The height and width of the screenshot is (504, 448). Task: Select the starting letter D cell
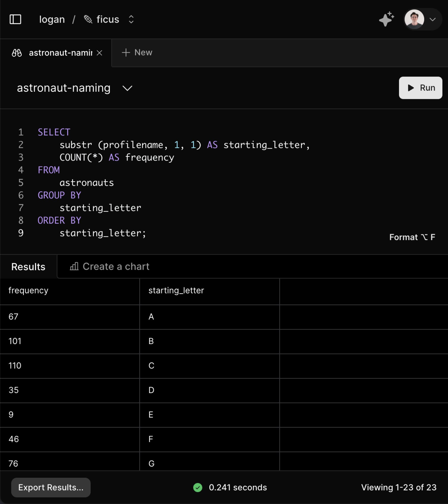tap(210, 390)
